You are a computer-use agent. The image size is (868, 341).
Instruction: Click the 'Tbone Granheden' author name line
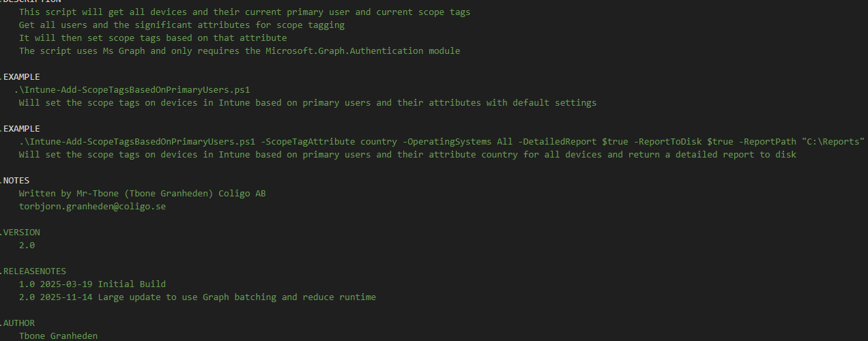(x=58, y=336)
